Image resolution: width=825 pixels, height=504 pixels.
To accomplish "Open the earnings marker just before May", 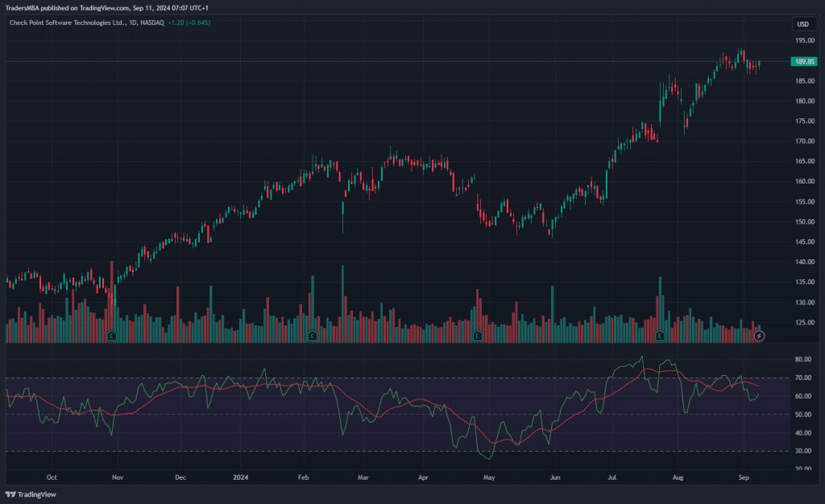I will [x=478, y=335].
